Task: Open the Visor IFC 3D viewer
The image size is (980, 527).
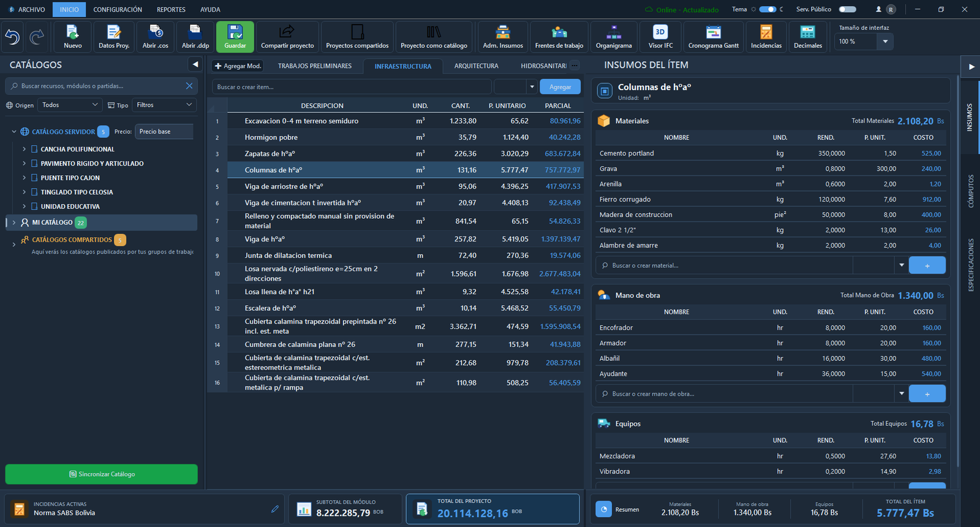Action: (x=660, y=37)
